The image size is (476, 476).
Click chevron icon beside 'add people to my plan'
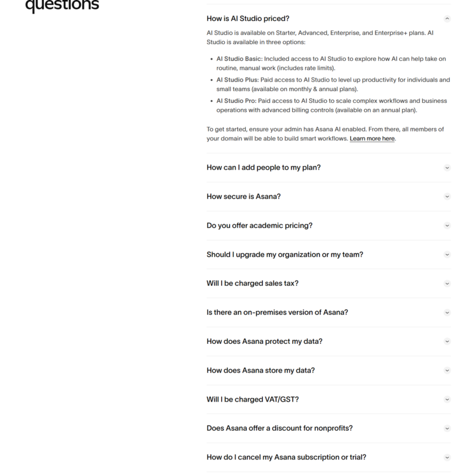447,168
